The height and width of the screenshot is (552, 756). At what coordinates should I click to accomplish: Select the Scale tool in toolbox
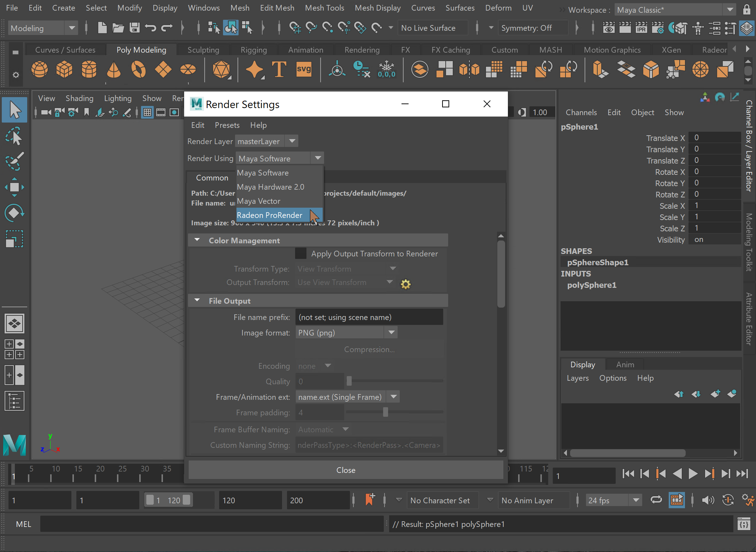[x=14, y=239]
